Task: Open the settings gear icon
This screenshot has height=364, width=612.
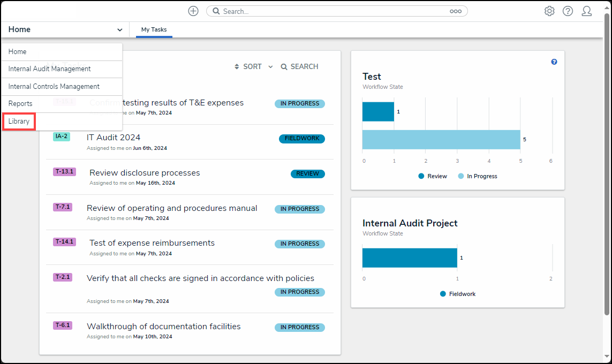Action: click(x=549, y=11)
